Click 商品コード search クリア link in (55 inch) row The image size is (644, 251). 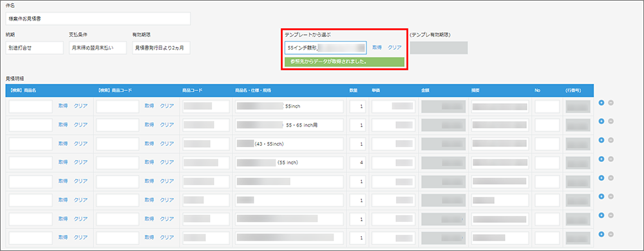click(167, 162)
